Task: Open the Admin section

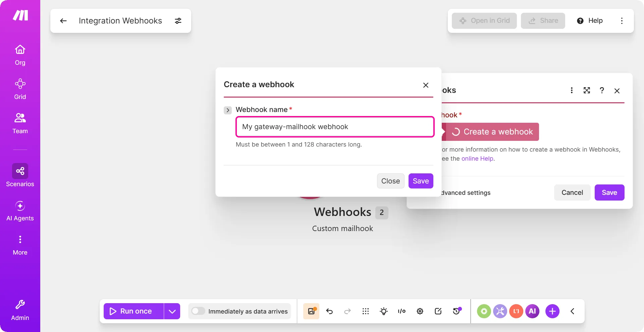Action: [20, 310]
